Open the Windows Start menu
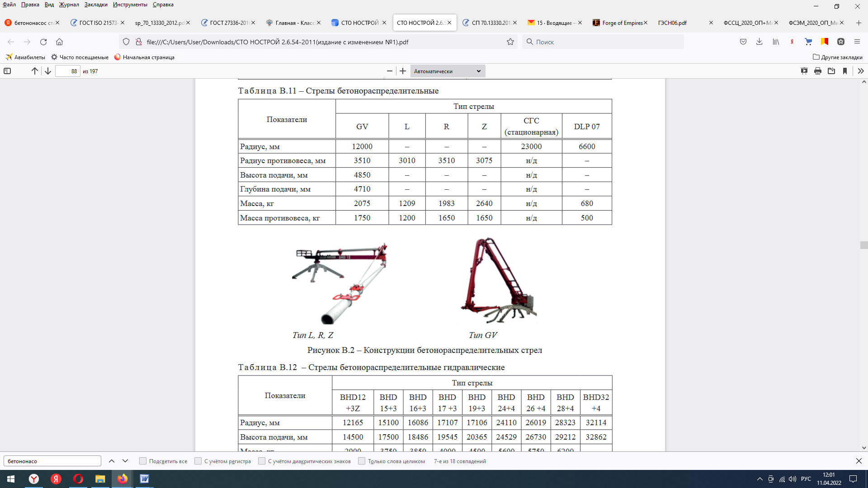This screenshot has width=868, height=488. click(x=11, y=479)
